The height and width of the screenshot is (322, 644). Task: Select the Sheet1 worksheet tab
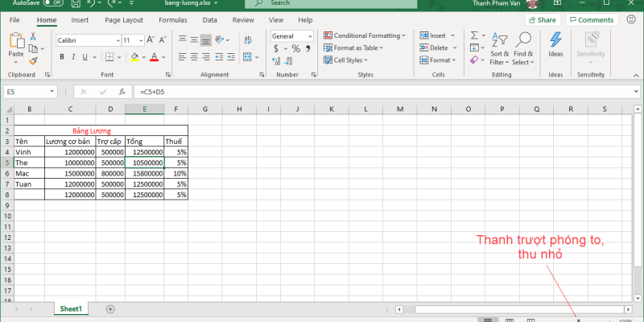pyautogui.click(x=71, y=309)
